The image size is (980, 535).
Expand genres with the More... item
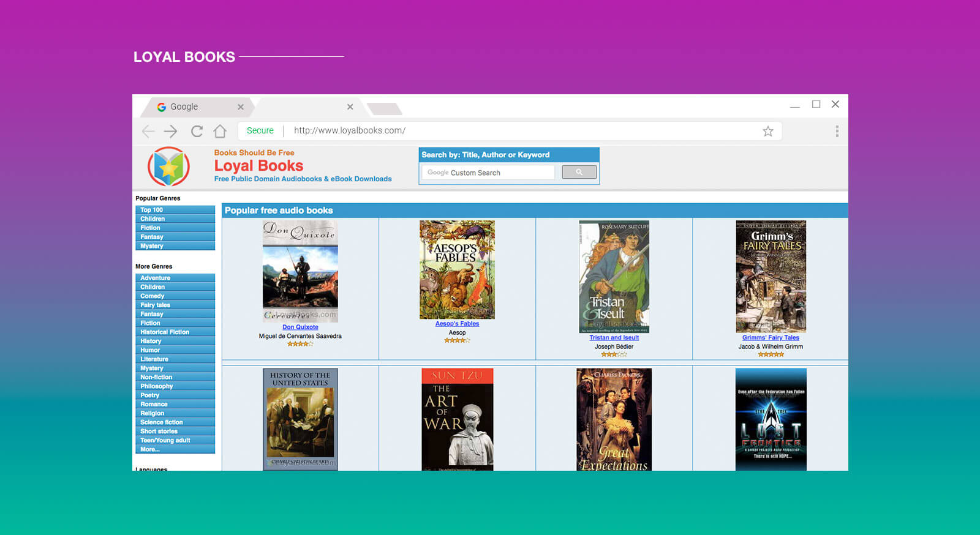coord(175,449)
